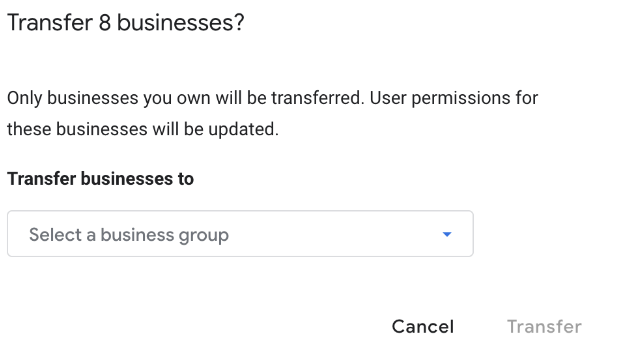Click the "Transfer businesses to" field label

coord(100,178)
